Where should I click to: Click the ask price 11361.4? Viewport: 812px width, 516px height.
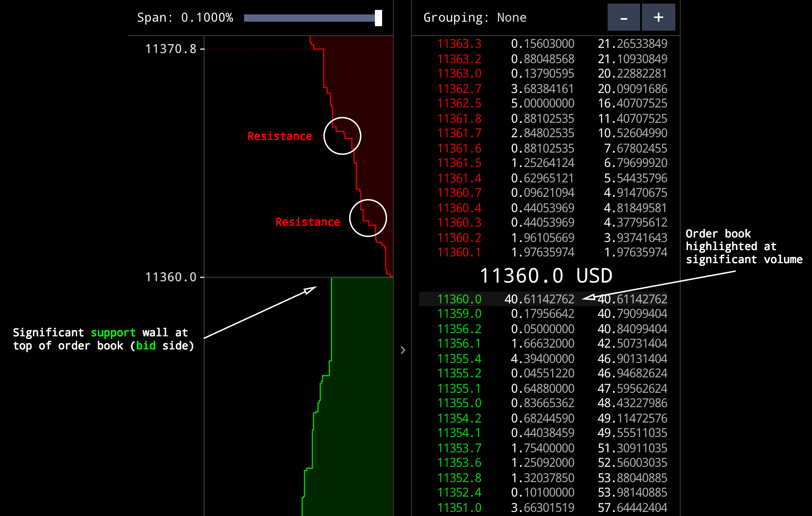(459, 178)
